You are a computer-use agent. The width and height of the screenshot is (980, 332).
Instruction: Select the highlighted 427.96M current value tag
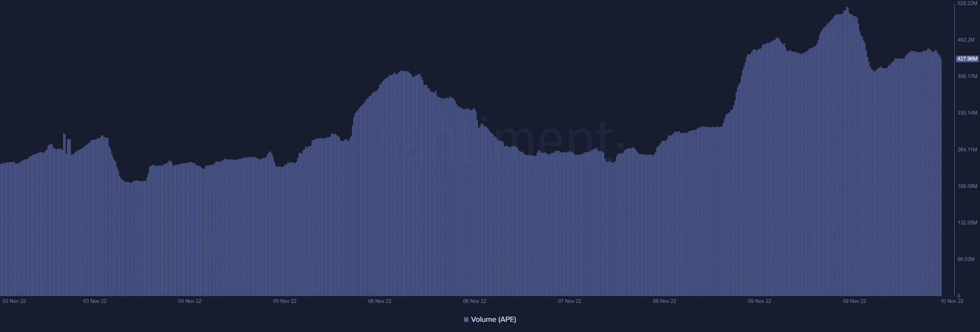[967, 59]
